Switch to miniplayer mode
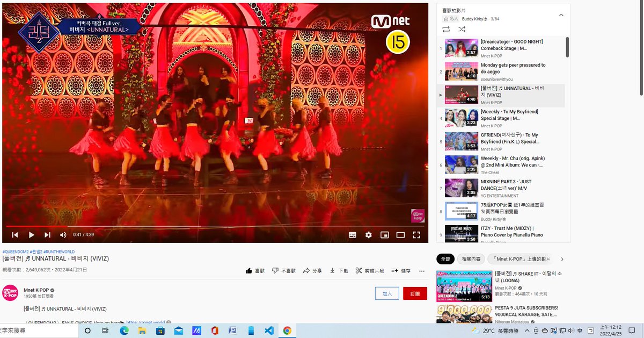The height and width of the screenshot is (338, 644). coord(384,235)
